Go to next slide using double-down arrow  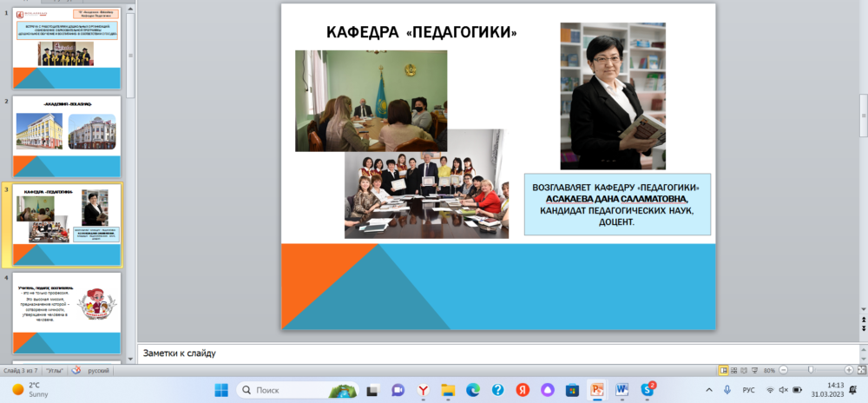pyautogui.click(x=864, y=328)
